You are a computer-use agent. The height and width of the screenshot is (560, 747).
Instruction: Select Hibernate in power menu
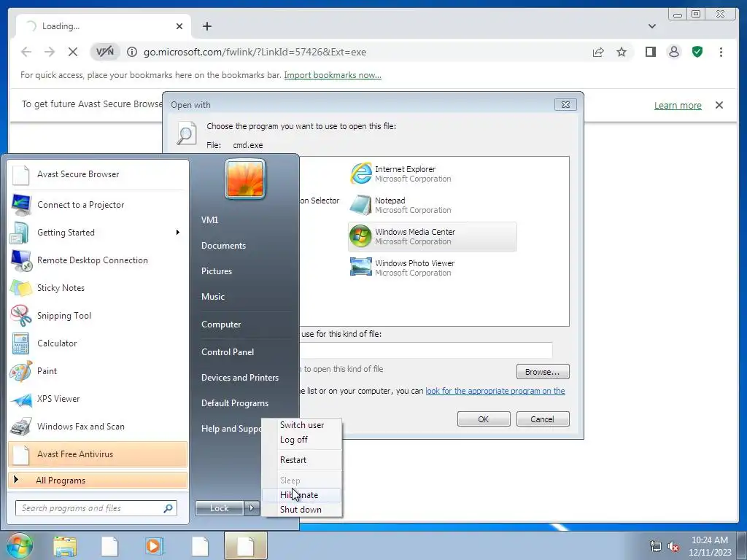coord(302,495)
